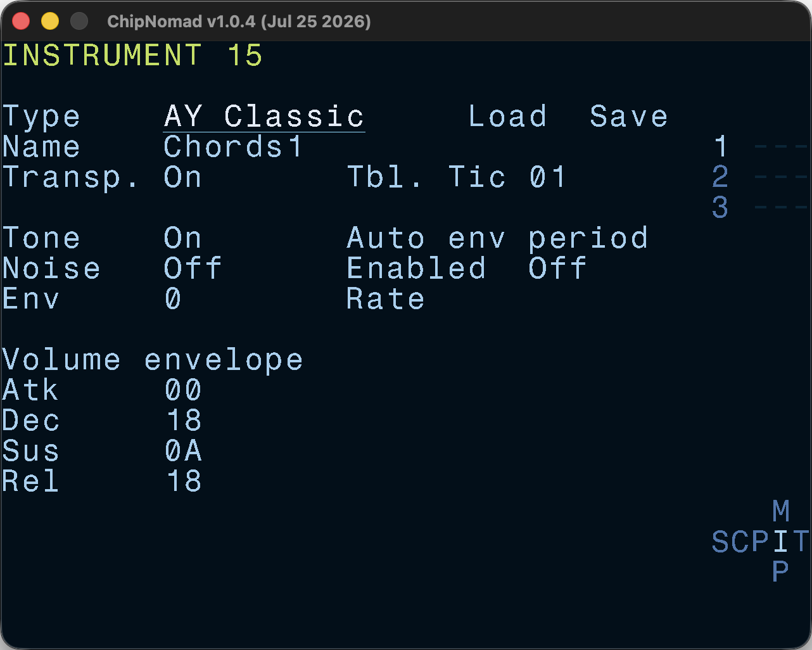Toggle the Noise Off value
812x650 pixels.
tap(193, 269)
